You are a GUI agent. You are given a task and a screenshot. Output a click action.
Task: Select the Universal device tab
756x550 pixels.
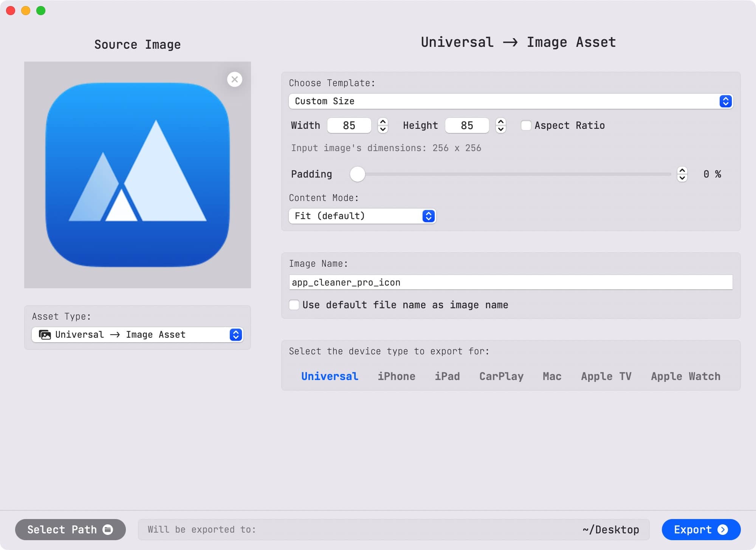click(x=330, y=376)
